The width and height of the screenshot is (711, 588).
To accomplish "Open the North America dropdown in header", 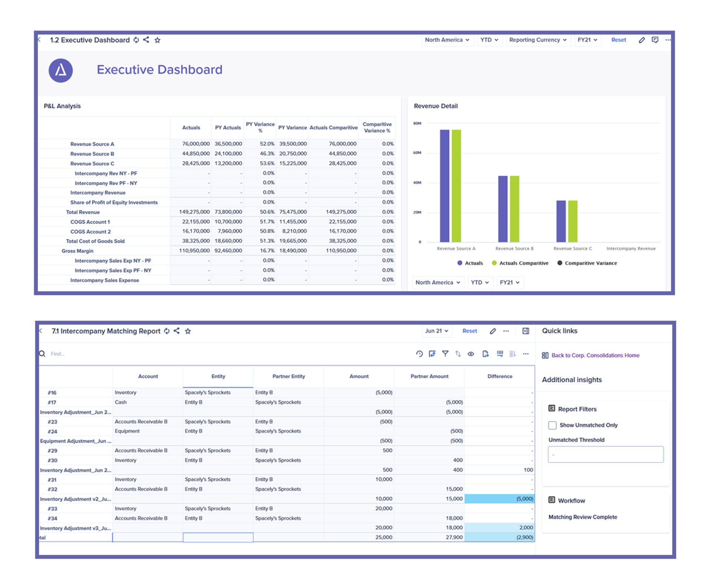I will (x=447, y=40).
